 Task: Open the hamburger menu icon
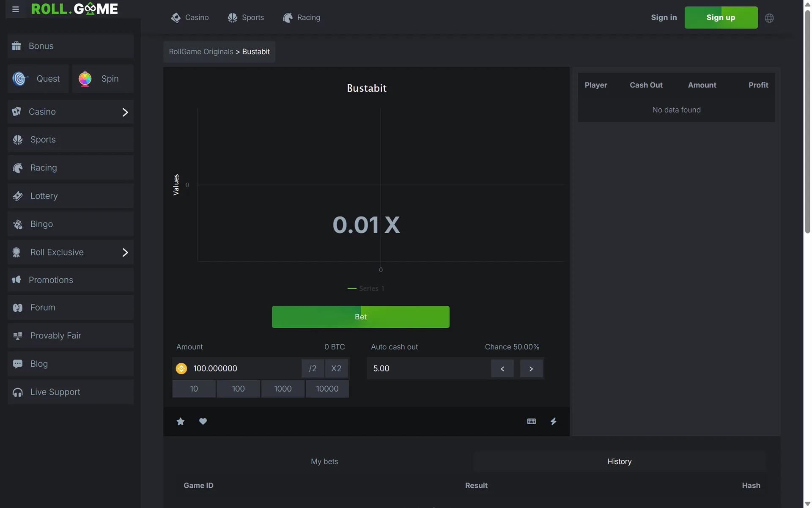pos(16,9)
